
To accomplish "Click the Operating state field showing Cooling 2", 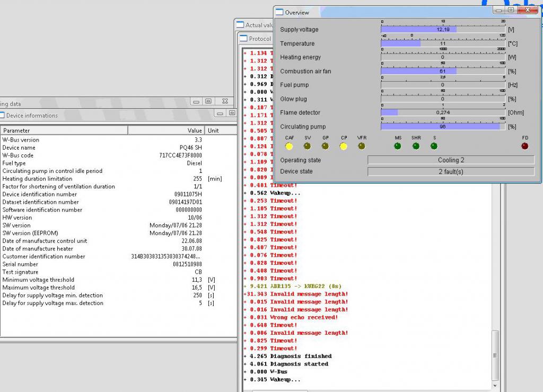I will 451,160.
